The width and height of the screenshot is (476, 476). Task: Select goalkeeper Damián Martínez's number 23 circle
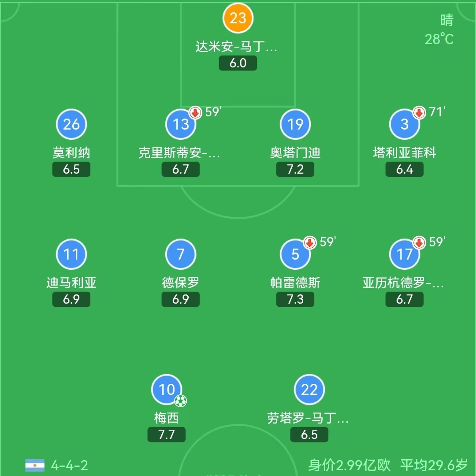[x=238, y=19]
